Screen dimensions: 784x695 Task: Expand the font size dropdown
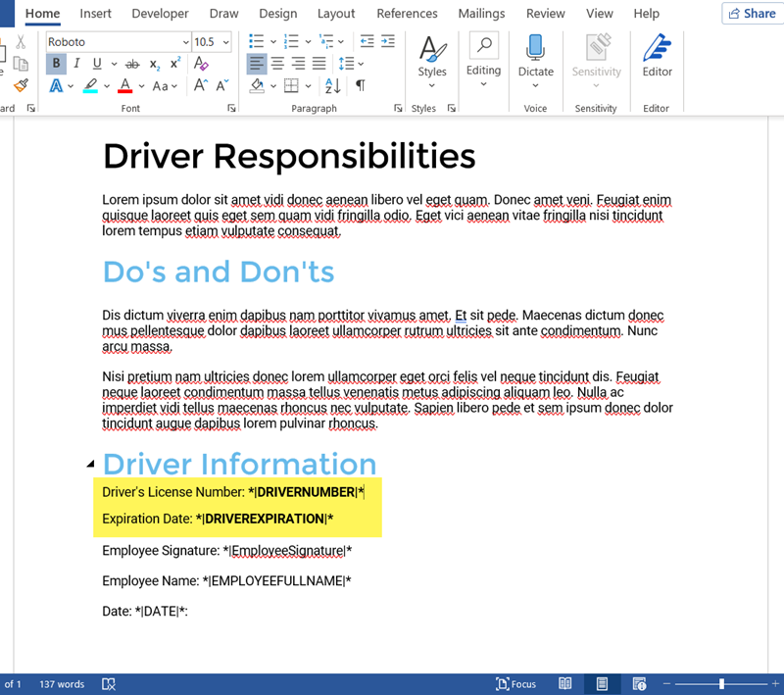pyautogui.click(x=226, y=42)
